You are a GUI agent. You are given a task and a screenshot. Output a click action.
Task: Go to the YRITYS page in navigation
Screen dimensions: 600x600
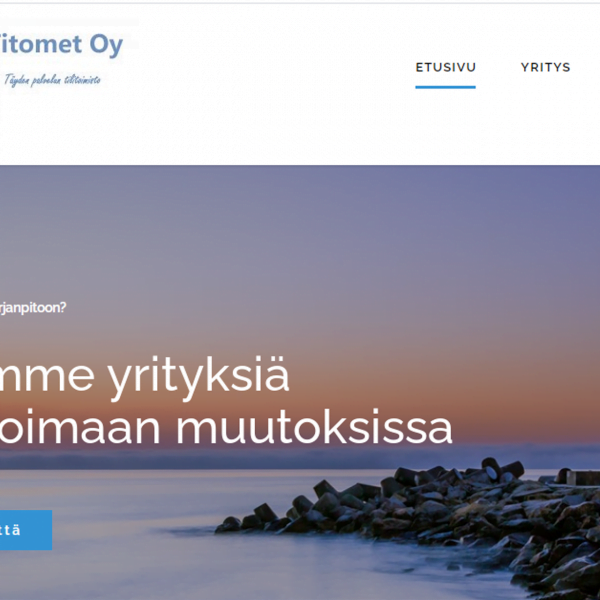(x=545, y=67)
